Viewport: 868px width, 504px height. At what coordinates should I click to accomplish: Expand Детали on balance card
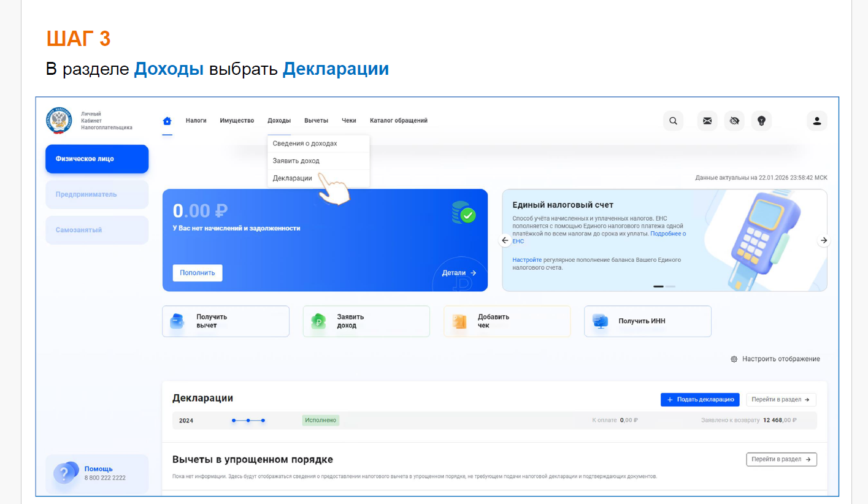pyautogui.click(x=459, y=273)
